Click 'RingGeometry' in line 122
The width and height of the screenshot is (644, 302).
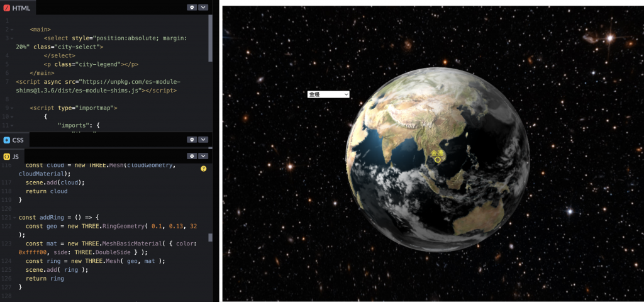124,226
